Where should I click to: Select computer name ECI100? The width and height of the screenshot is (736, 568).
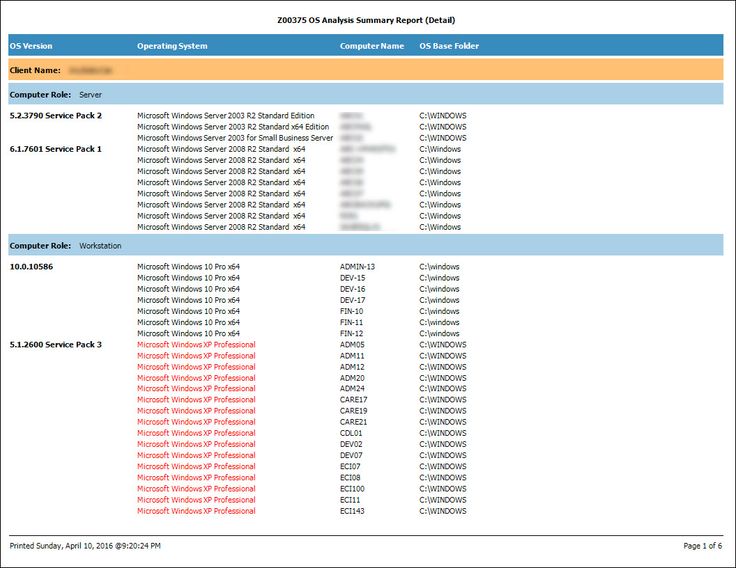[352, 489]
